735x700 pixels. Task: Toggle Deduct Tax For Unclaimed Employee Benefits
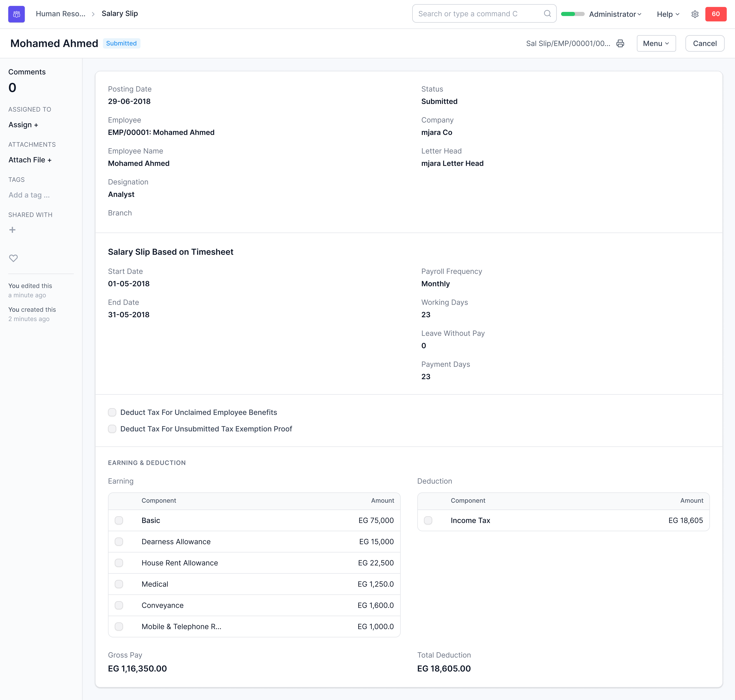(112, 412)
